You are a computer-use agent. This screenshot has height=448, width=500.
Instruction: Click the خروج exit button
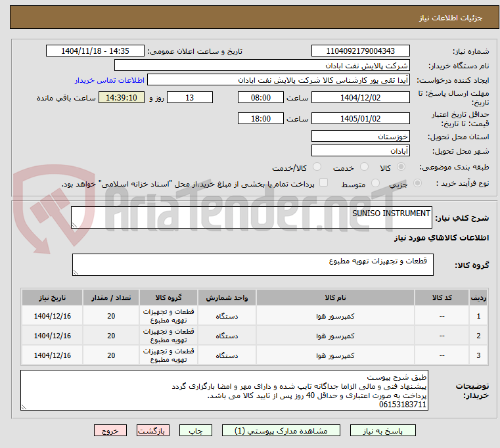point(110,430)
